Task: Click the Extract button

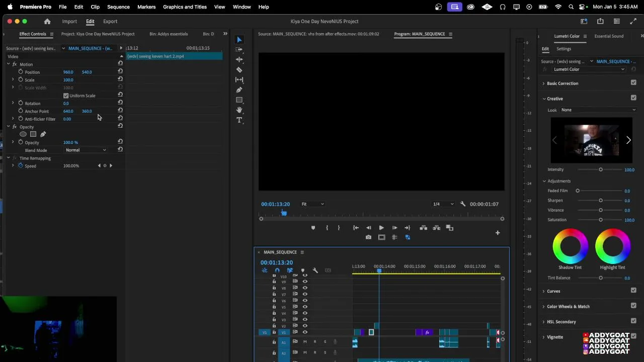Action: [x=436, y=228]
